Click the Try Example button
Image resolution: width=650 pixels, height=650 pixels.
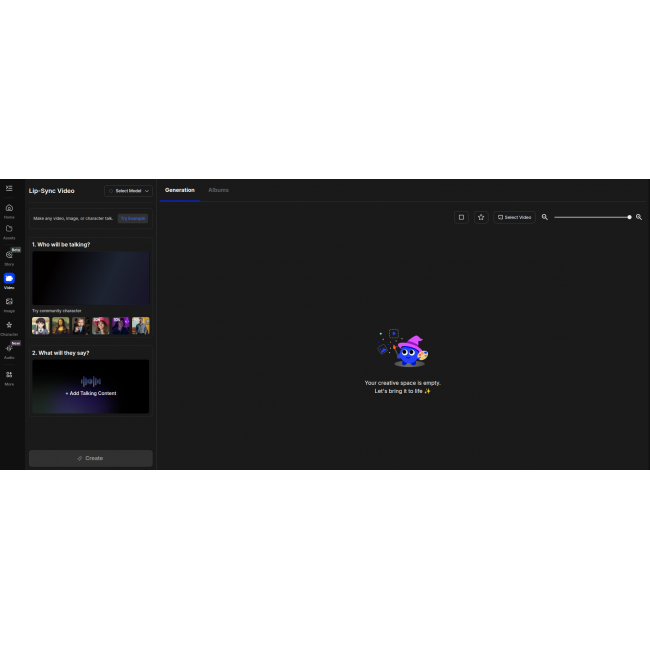[x=133, y=218]
